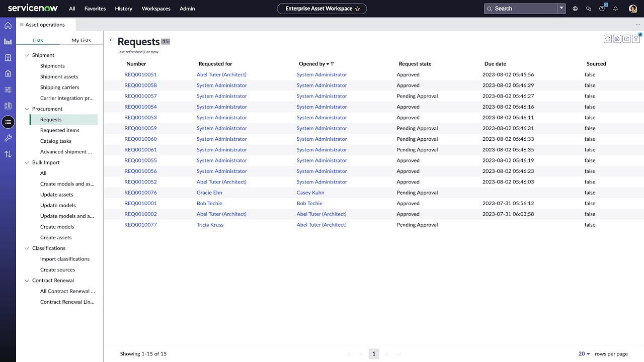Viewport: 644px width, 362px height.
Task: Sort by the Number column header
Action: tap(136, 64)
